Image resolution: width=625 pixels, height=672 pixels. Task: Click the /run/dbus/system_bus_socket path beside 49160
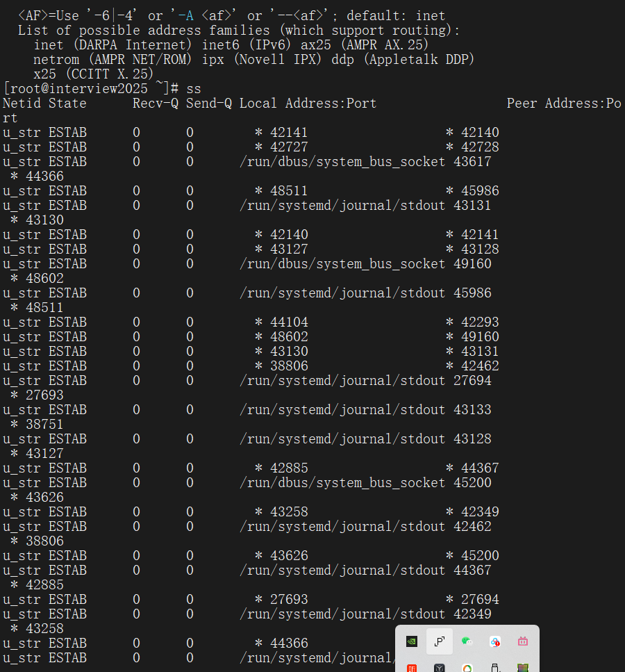point(342,263)
